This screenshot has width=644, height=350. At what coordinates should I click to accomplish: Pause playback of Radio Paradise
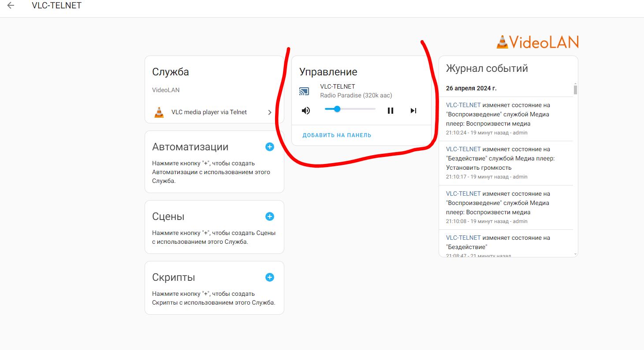click(x=391, y=111)
